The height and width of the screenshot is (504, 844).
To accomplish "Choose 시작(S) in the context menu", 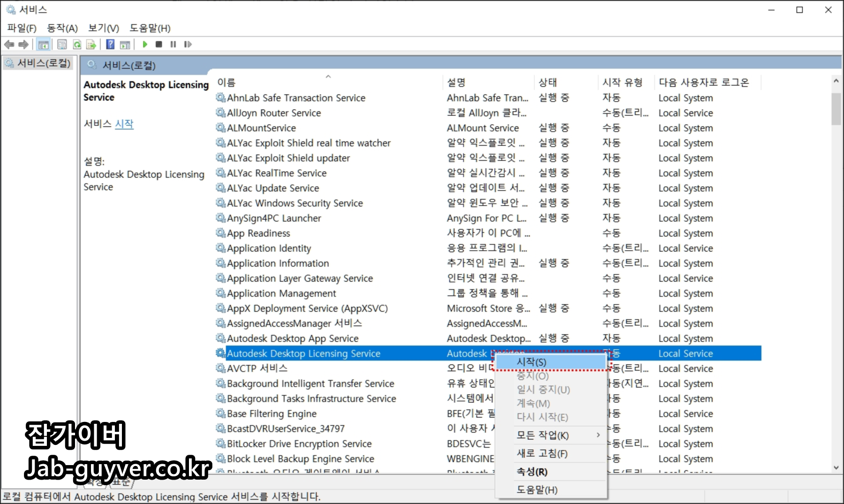I will click(x=550, y=362).
